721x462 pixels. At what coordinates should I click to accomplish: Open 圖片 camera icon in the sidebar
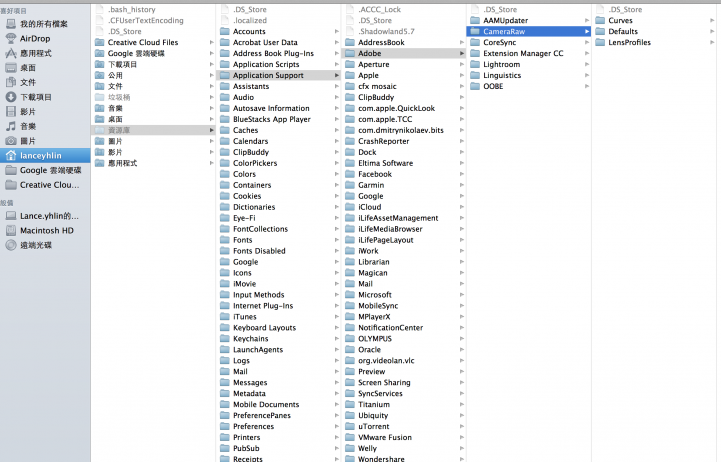[x=11, y=141]
